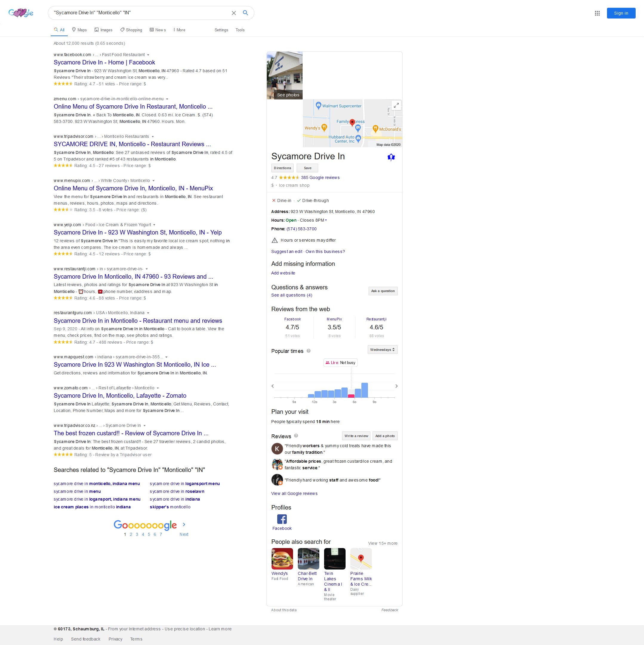This screenshot has width=644, height=645.
Task: Clear the search query with X
Action: [x=234, y=13]
